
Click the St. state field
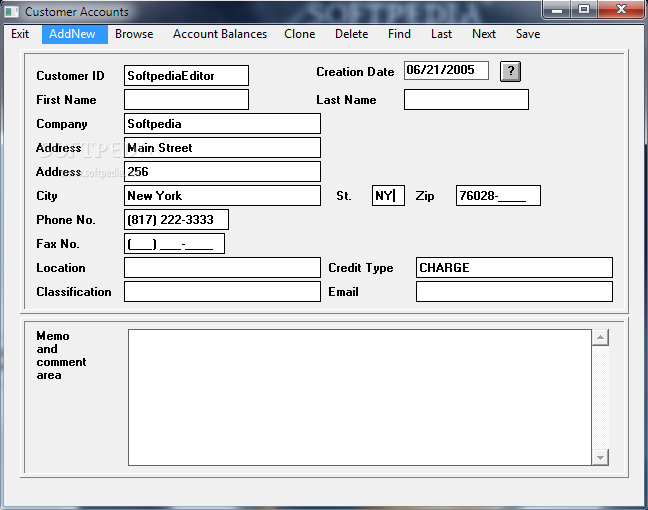pyautogui.click(x=388, y=195)
